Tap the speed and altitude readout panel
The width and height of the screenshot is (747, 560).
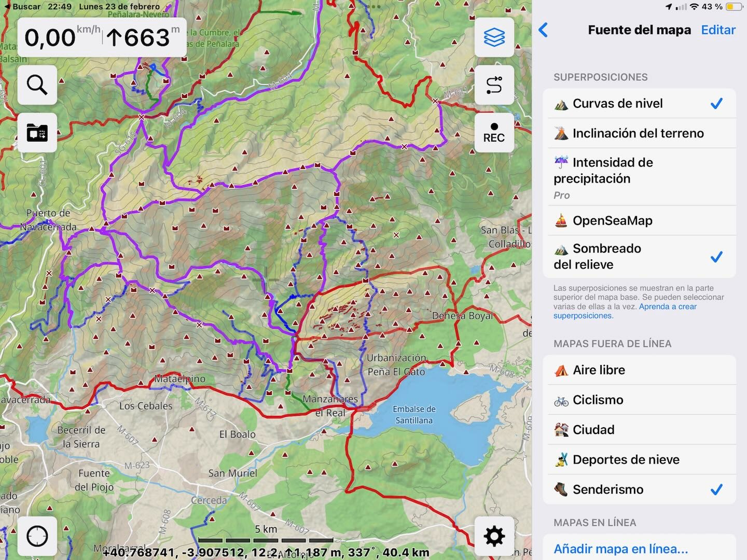[102, 38]
